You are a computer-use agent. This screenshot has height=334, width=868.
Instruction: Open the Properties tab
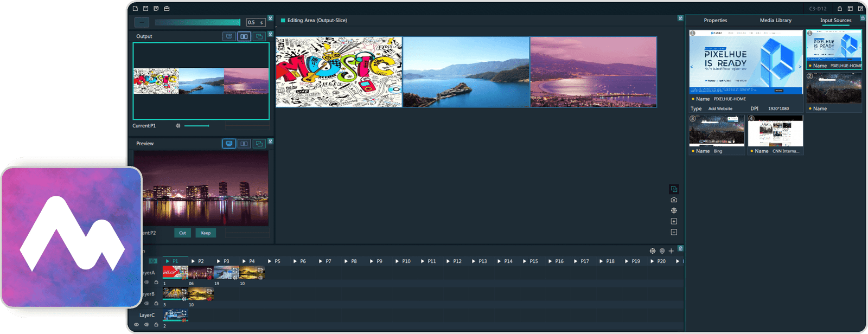(x=716, y=20)
